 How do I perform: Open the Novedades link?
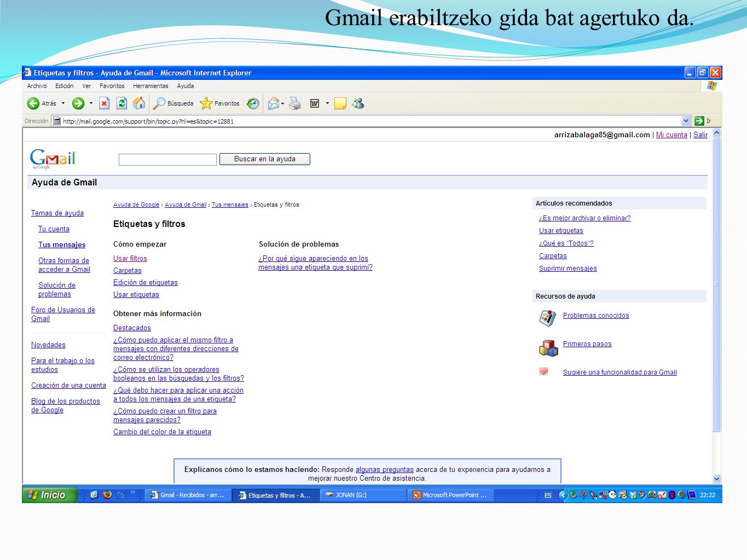tap(48, 345)
